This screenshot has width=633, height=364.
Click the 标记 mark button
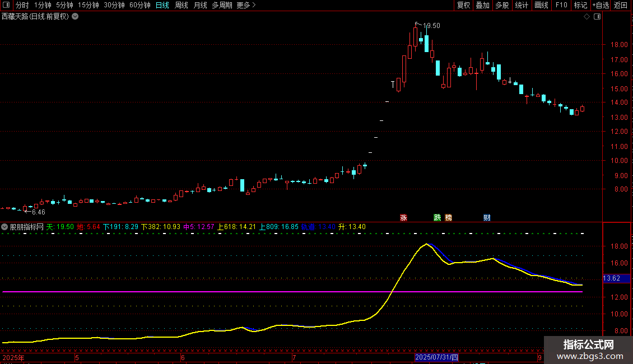[x=580, y=5]
